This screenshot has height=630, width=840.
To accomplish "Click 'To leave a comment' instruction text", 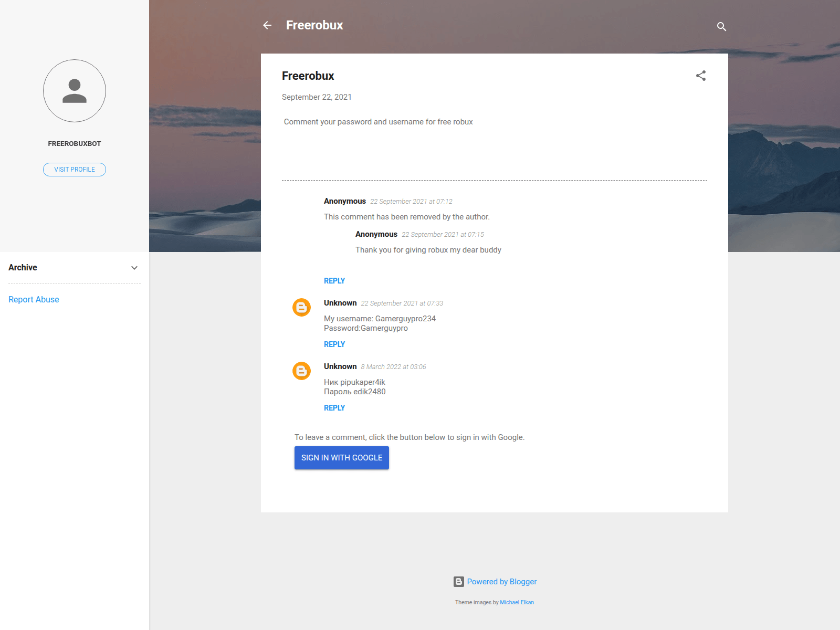I will 409,437.
